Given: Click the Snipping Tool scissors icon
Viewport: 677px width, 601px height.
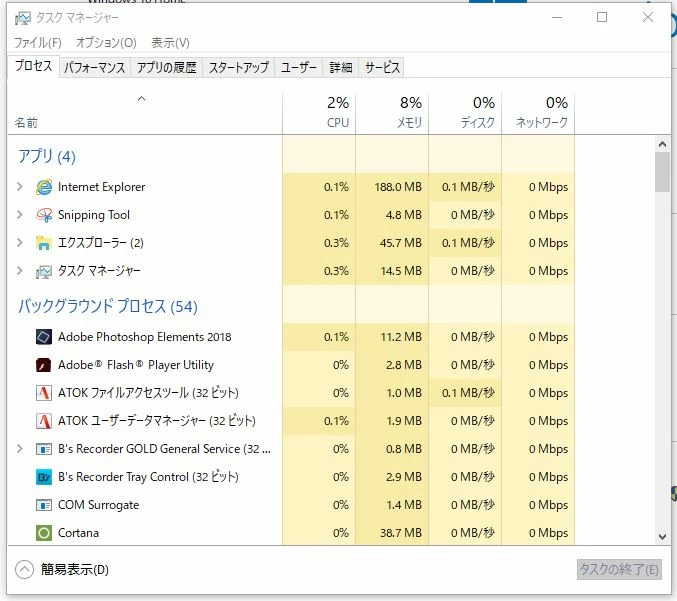Looking at the screenshot, I should [44, 215].
